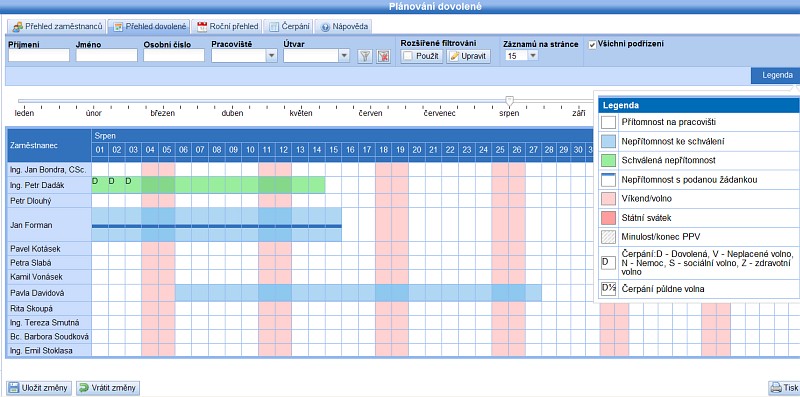Apply filter using the funnel icon
The image size is (800, 397).
tap(364, 56)
